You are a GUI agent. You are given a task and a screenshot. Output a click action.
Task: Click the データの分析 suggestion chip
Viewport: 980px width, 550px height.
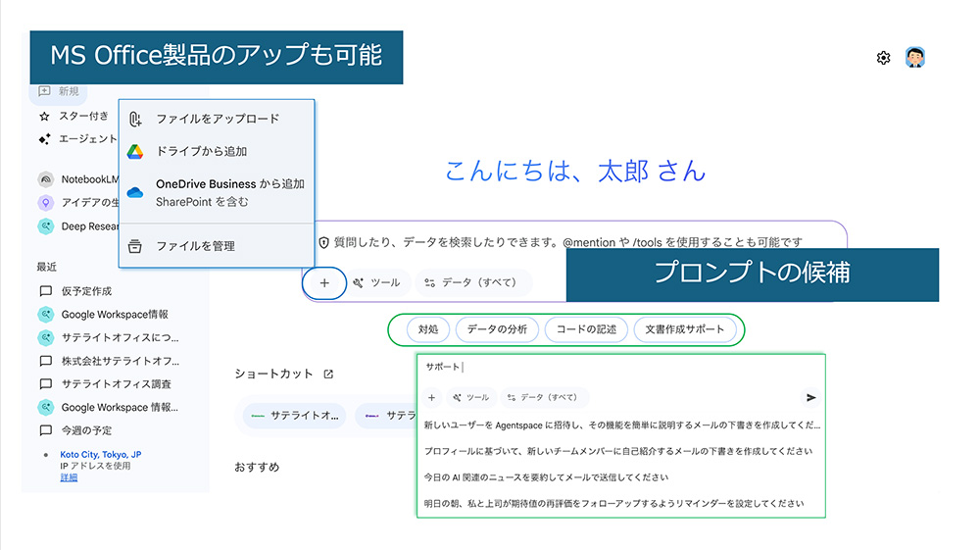coord(497,329)
